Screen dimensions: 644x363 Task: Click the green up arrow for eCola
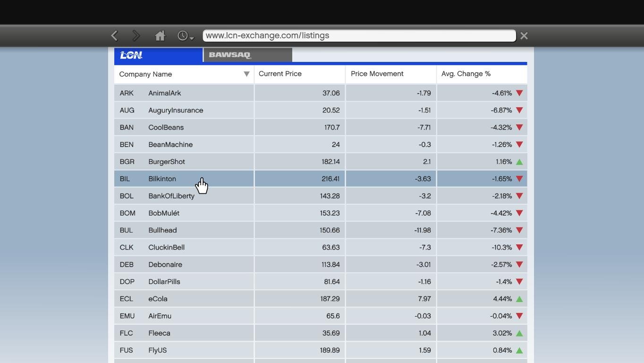pos(519,299)
